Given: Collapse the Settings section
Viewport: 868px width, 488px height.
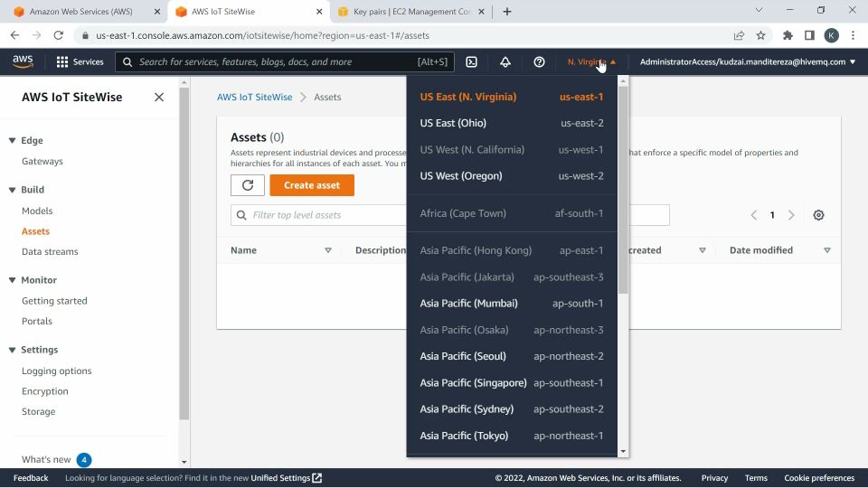Looking at the screenshot, I should pyautogui.click(x=12, y=350).
